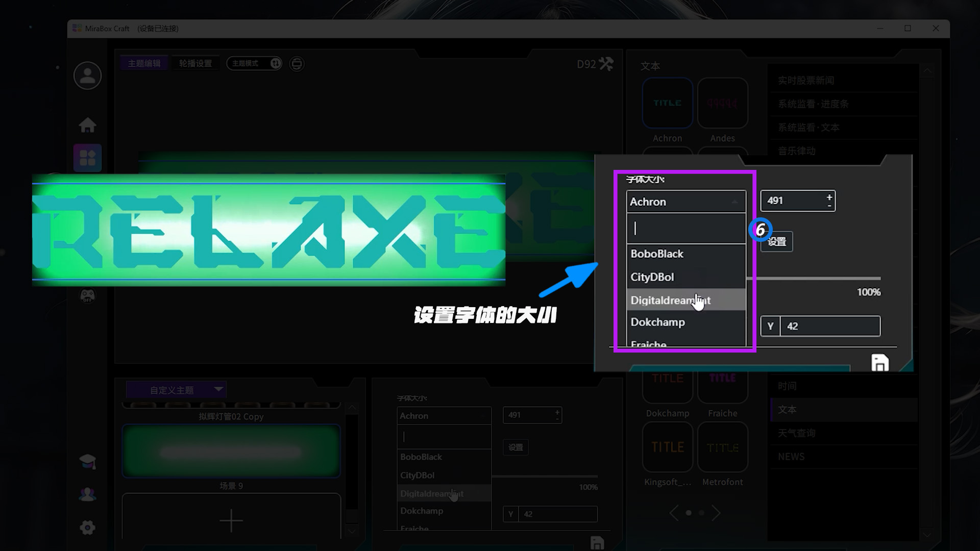
Task: Click the 设置 button in enlarged callout
Action: (x=777, y=241)
